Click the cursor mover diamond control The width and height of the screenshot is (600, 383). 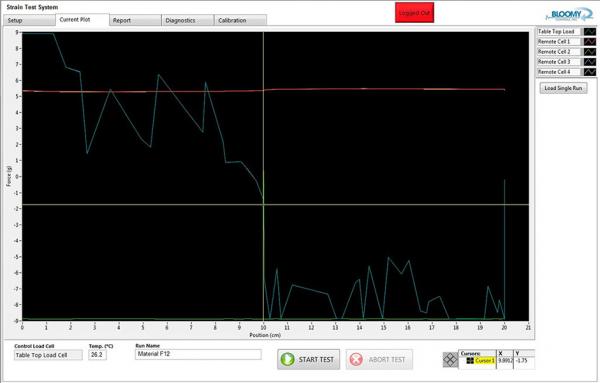click(450, 360)
